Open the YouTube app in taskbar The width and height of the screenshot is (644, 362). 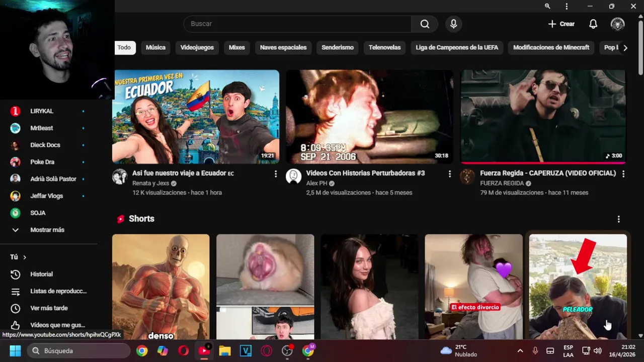[x=204, y=351]
